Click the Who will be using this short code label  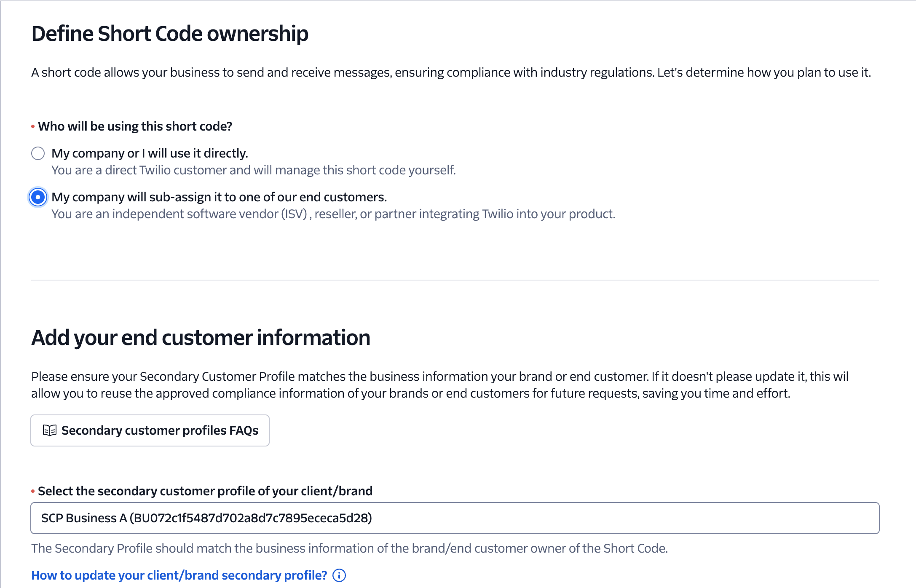point(135,126)
